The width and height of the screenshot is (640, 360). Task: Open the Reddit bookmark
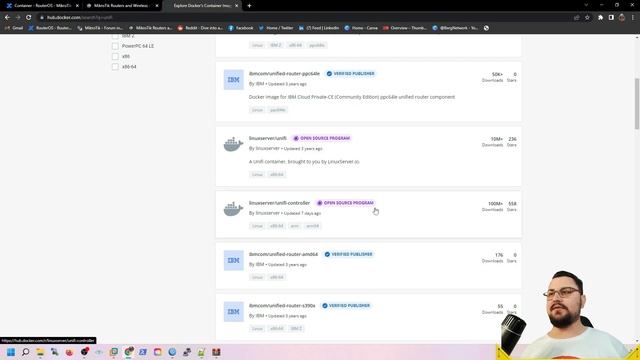[x=200, y=28]
